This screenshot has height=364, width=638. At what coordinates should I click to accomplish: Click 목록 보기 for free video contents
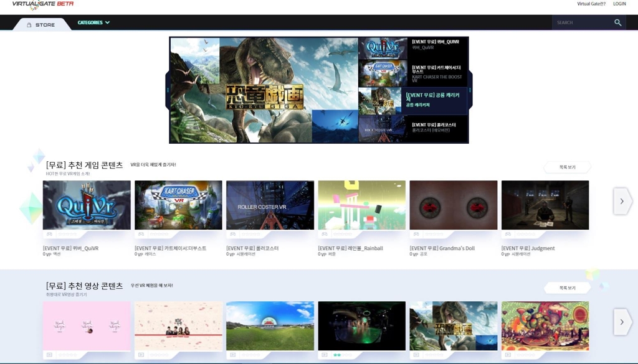[567, 288]
